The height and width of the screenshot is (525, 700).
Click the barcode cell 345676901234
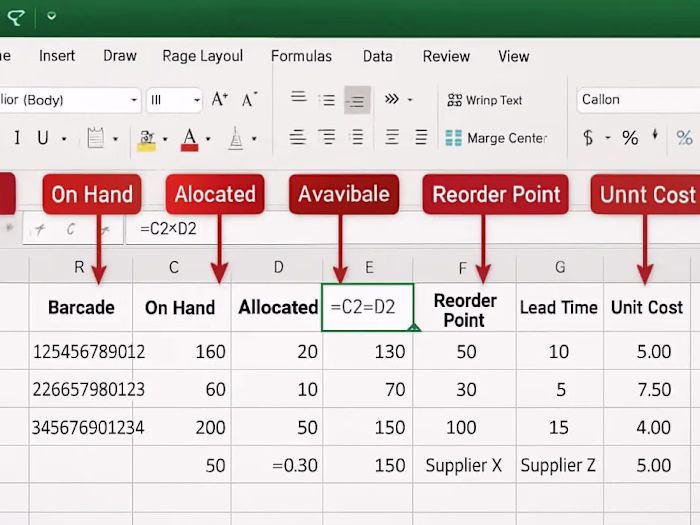tap(81, 427)
